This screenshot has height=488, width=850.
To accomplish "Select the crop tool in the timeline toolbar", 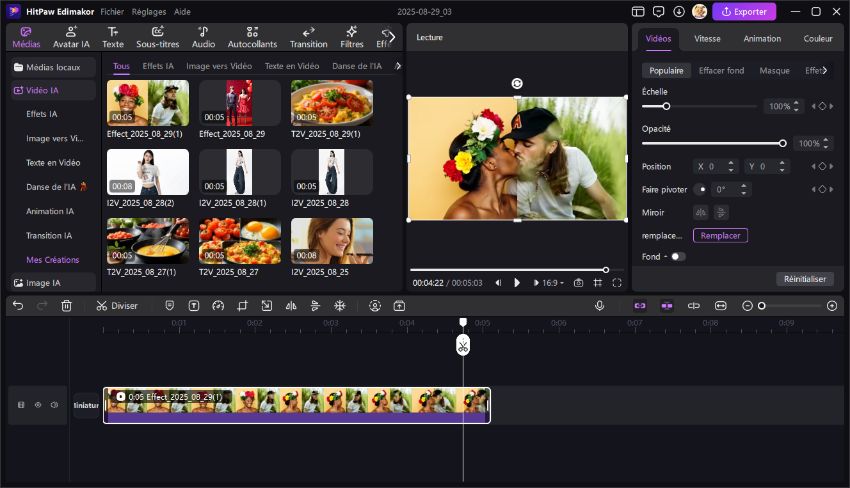I will tap(242, 306).
